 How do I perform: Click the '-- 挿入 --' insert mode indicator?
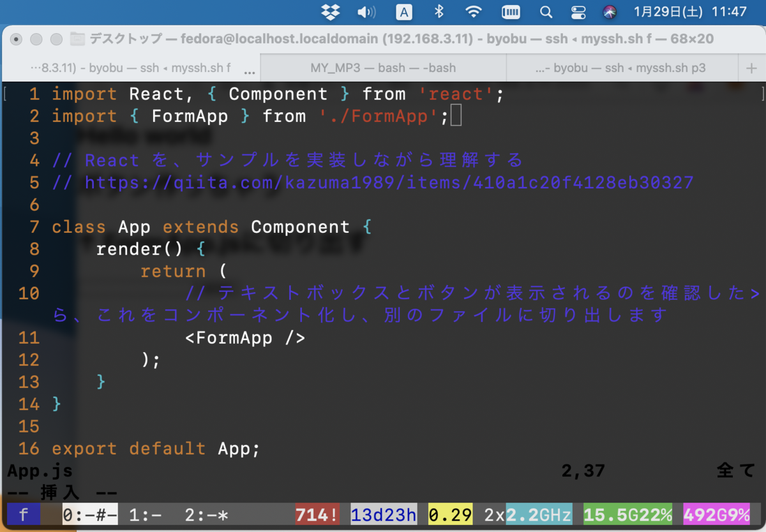tap(62, 492)
